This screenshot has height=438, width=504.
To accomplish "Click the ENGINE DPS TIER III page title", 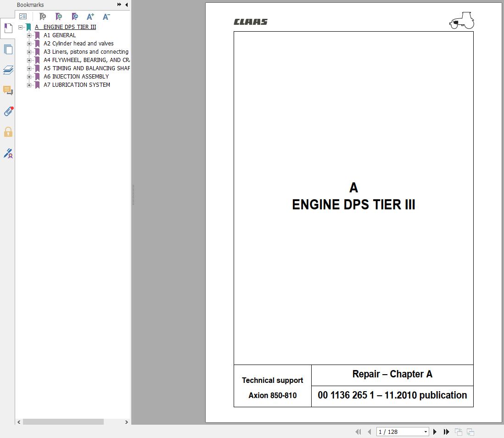I will pos(353,204).
